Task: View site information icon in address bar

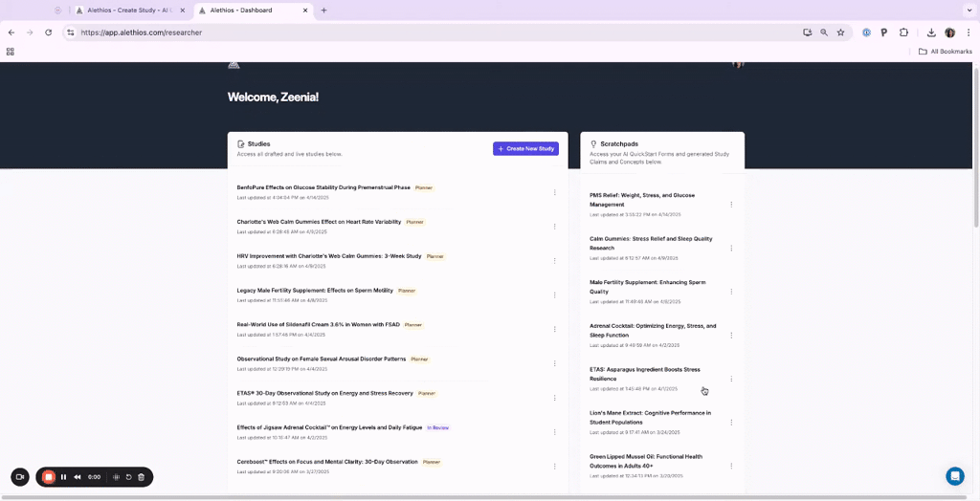Action: tap(71, 33)
